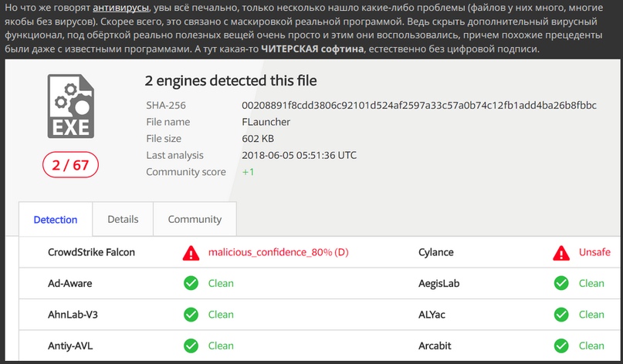
Task: Click the Clean result for Antiy-AVL
Action: click(x=221, y=345)
